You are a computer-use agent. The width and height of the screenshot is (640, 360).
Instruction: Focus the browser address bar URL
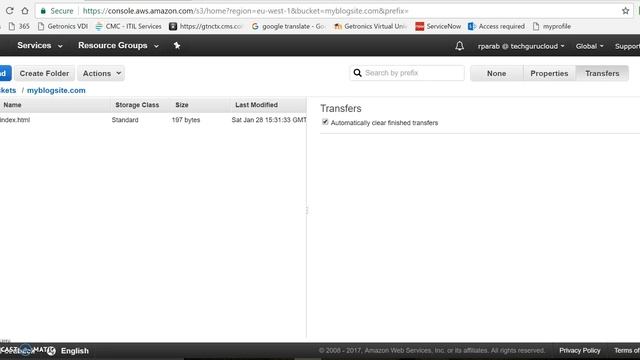click(245, 11)
